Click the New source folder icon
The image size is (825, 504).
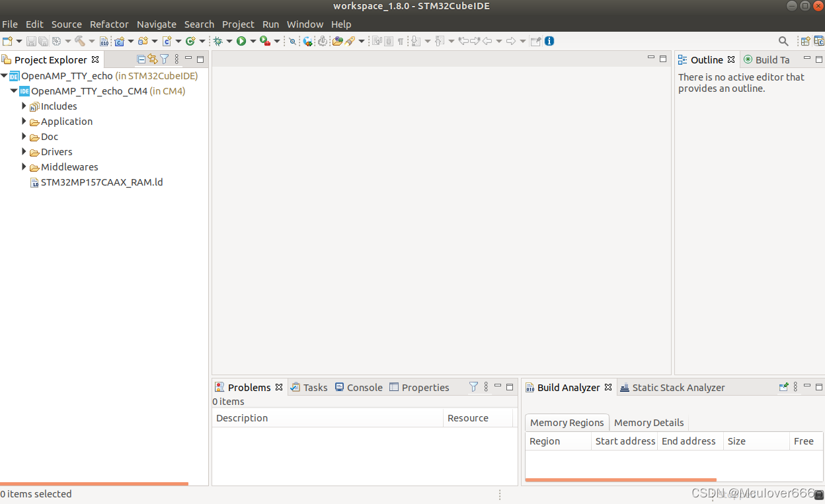tap(143, 41)
